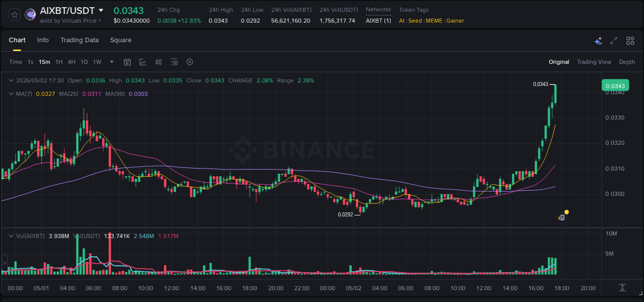Select the AI token tag
644x302 pixels.
tap(402, 21)
